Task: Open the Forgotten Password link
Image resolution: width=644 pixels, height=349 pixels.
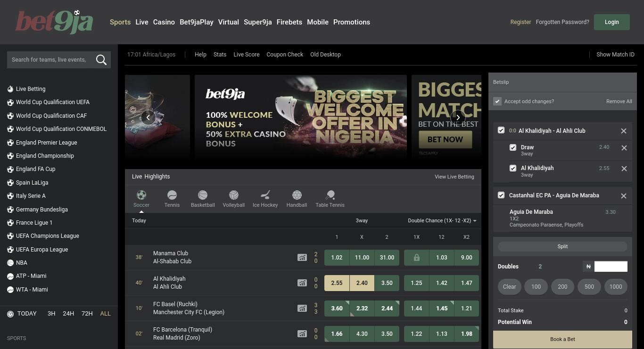Action: tap(562, 22)
